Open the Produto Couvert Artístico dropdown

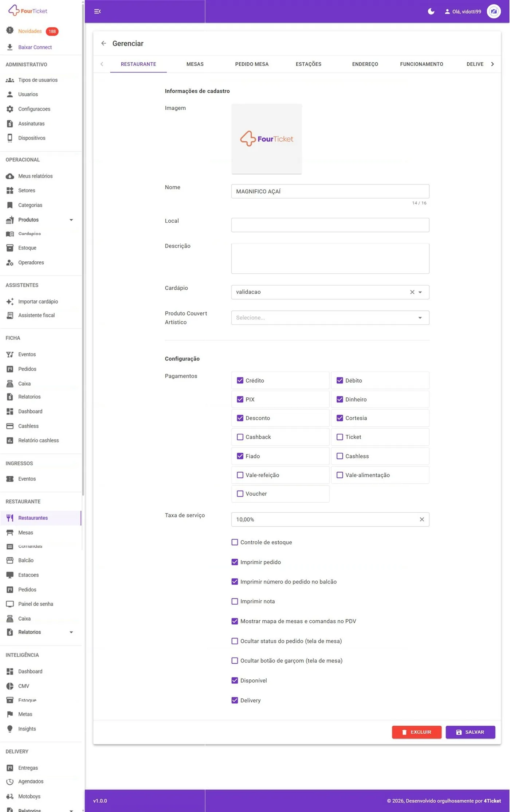point(330,317)
